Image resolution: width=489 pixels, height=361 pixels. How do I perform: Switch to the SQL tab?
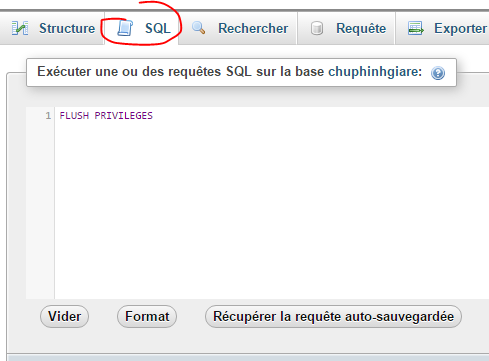[x=142, y=28]
